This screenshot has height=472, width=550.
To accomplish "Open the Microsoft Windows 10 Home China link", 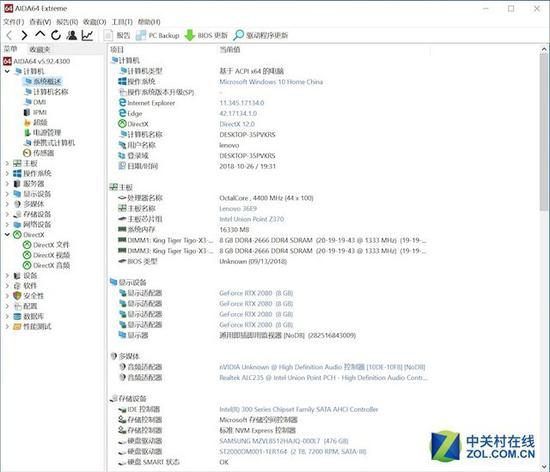I will point(271,82).
